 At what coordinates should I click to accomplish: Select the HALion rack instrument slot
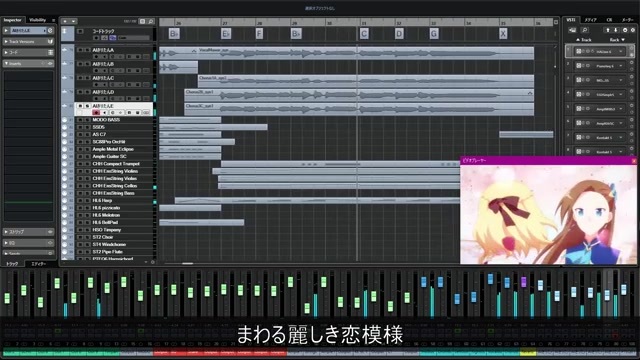point(599,51)
